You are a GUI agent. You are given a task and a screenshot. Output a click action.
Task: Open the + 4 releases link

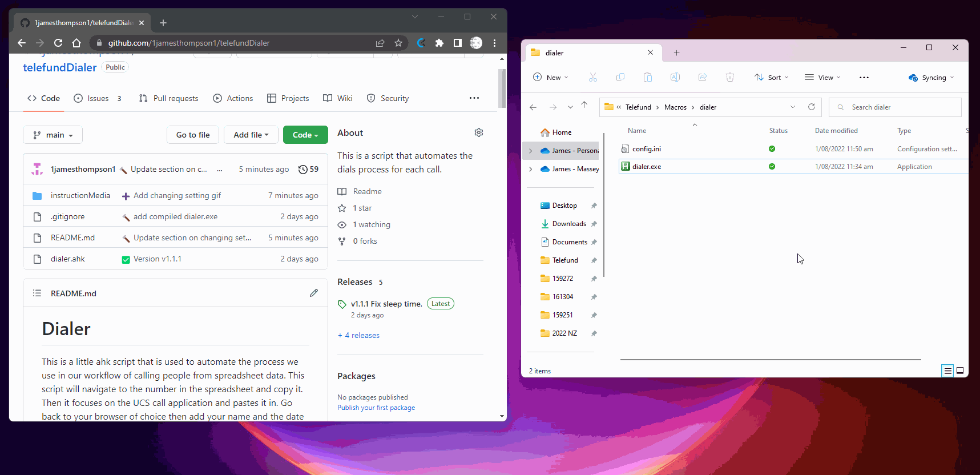[x=358, y=335]
